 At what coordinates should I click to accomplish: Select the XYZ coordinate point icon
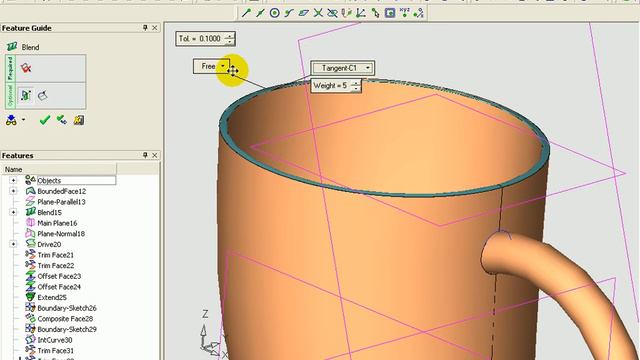[404, 13]
